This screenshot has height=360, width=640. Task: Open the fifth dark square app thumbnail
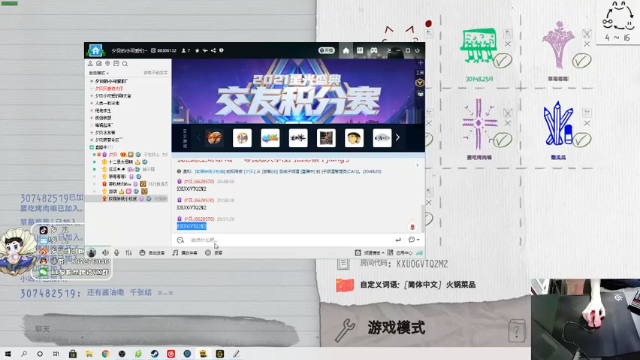pos(326,138)
